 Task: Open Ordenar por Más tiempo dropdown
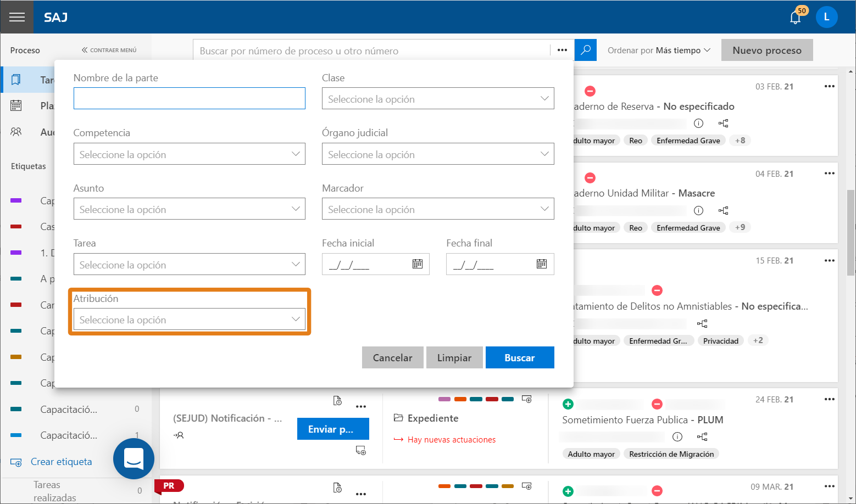pos(659,50)
